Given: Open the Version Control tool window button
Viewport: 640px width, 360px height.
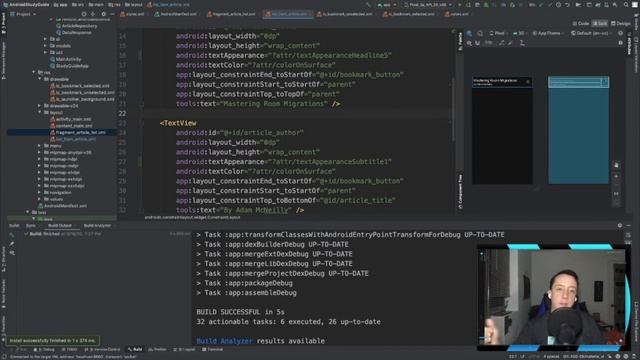Looking at the screenshot, I should (102, 350).
